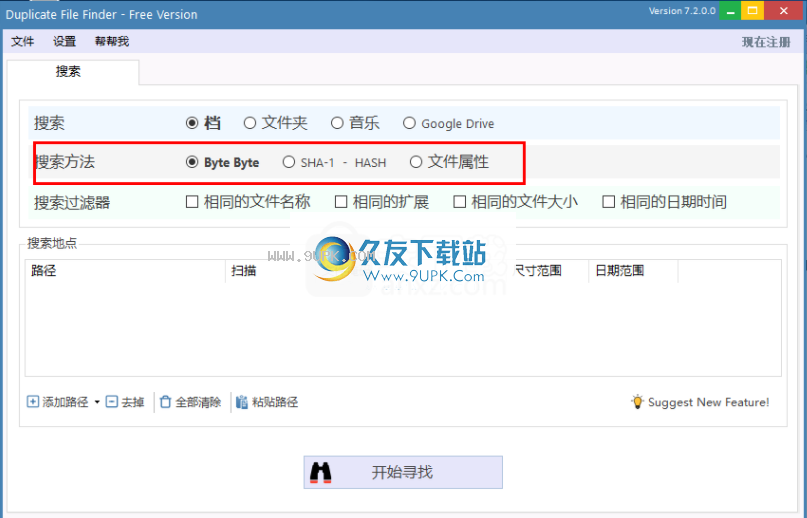Tick 相同的文件大小 filter checkbox
807x518 pixels.
click(460, 202)
